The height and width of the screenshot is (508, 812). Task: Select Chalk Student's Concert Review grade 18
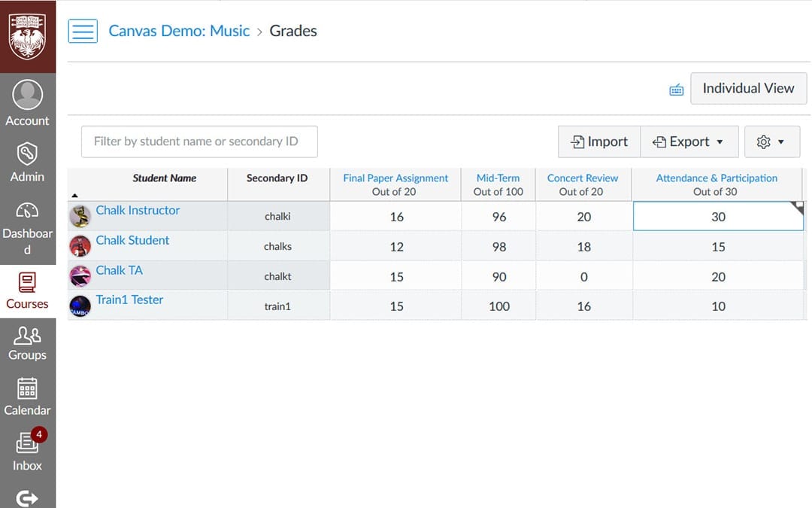click(x=584, y=246)
